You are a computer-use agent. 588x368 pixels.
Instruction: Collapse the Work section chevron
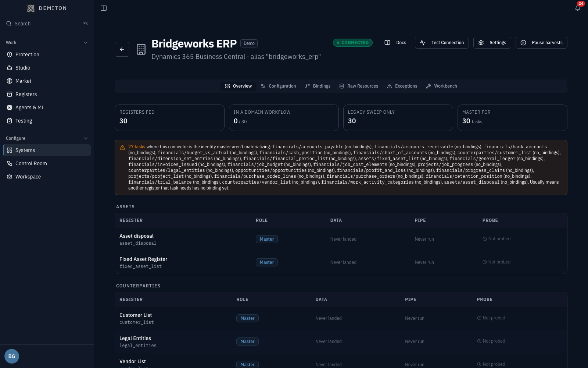tap(86, 43)
